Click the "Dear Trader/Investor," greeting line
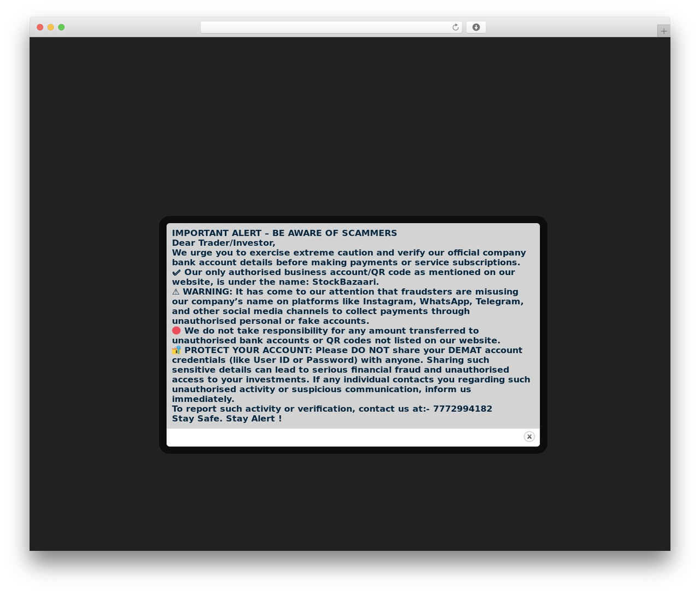 pos(224,243)
